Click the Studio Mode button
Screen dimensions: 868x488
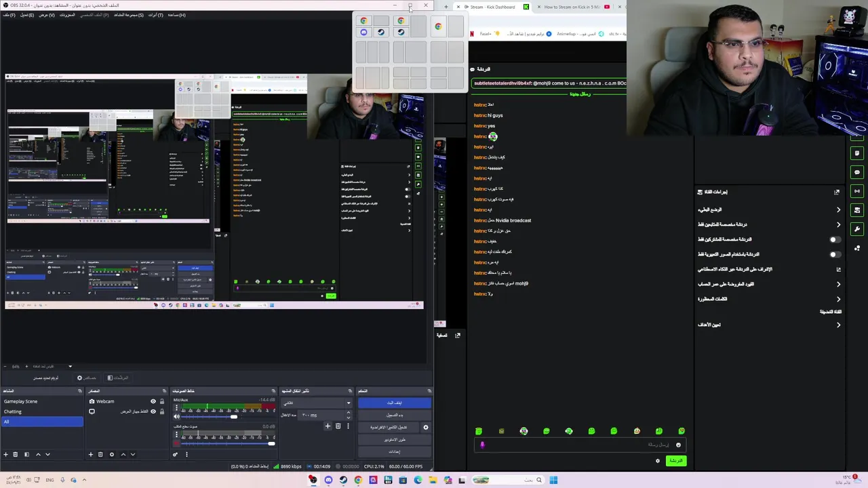[x=394, y=439]
